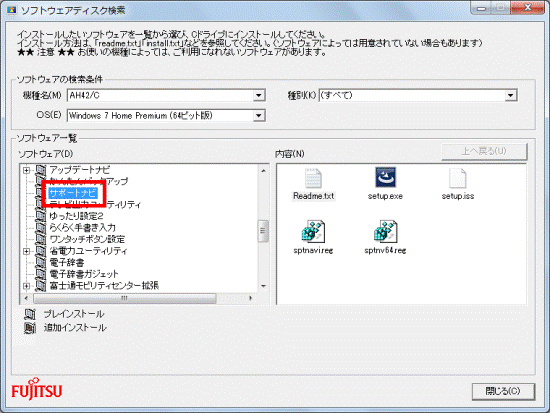Click the ゆったり設定2 software icon

coord(41,216)
